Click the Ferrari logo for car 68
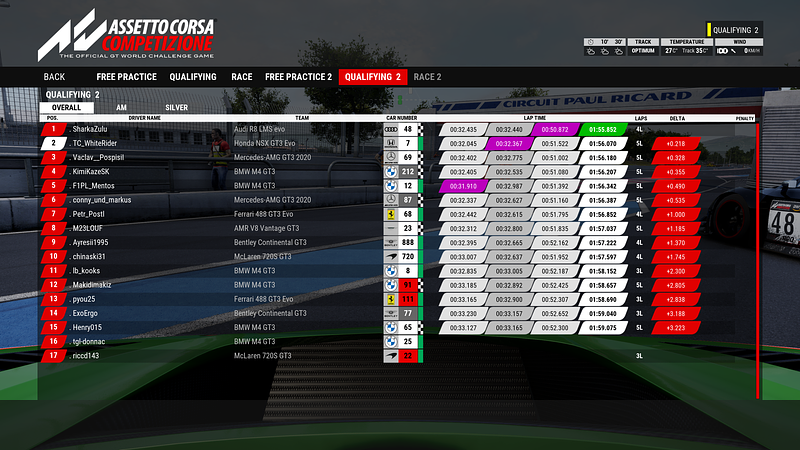The width and height of the screenshot is (800, 450). pos(391,214)
